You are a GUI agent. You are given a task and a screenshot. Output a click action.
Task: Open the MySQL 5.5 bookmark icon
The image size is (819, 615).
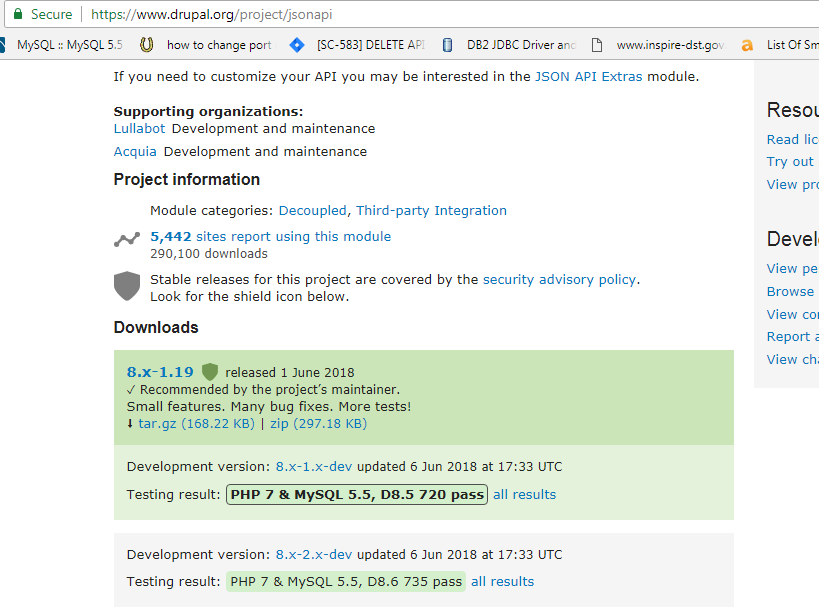(2, 45)
